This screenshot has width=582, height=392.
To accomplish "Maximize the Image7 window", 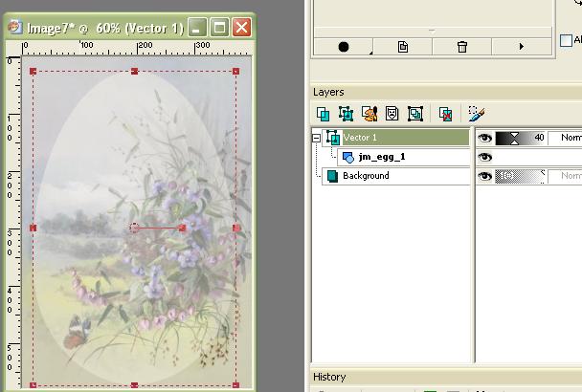I will coord(219,28).
